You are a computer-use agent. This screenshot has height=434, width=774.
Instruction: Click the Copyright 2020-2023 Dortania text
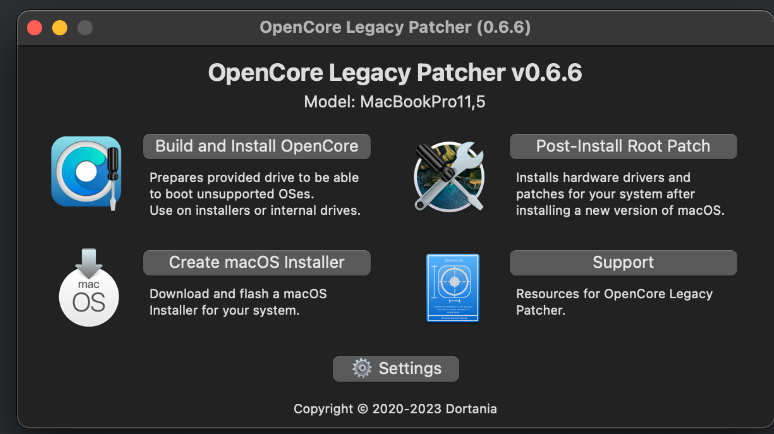coord(394,409)
